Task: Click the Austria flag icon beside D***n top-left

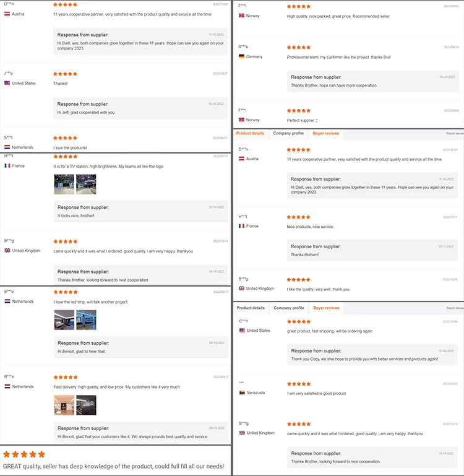Action: point(7,14)
